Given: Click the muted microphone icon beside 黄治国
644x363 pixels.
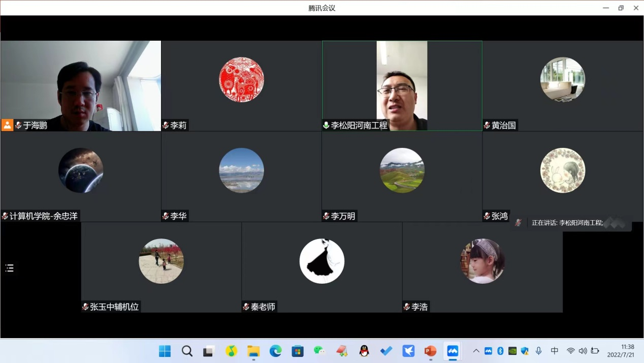Looking at the screenshot, I should [x=487, y=125].
